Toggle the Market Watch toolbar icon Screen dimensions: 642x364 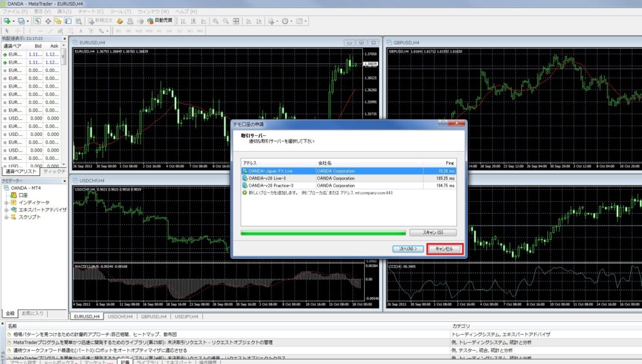[x=38, y=21]
